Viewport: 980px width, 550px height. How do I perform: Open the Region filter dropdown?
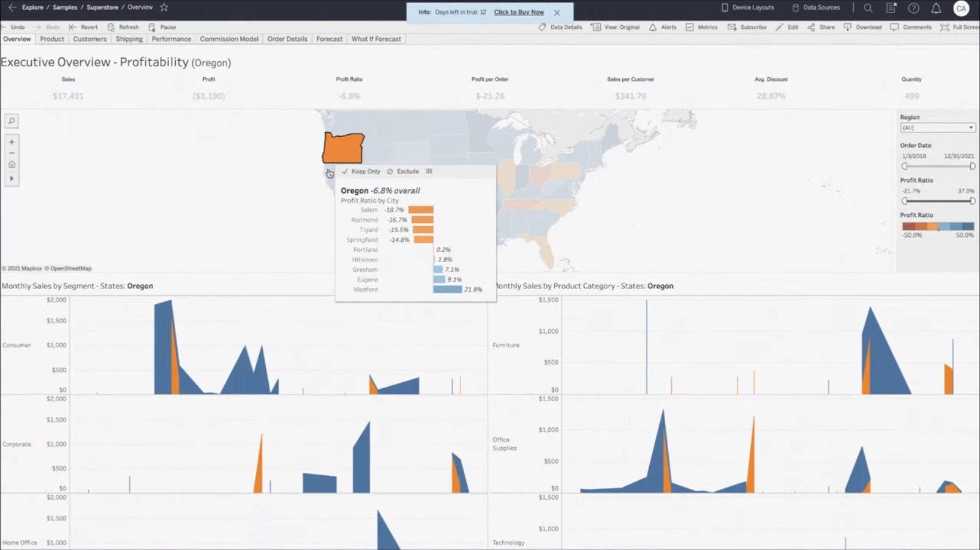937,127
